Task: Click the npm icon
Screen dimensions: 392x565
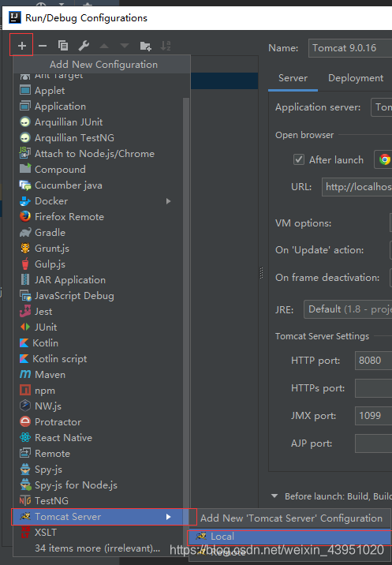Action: (x=25, y=391)
